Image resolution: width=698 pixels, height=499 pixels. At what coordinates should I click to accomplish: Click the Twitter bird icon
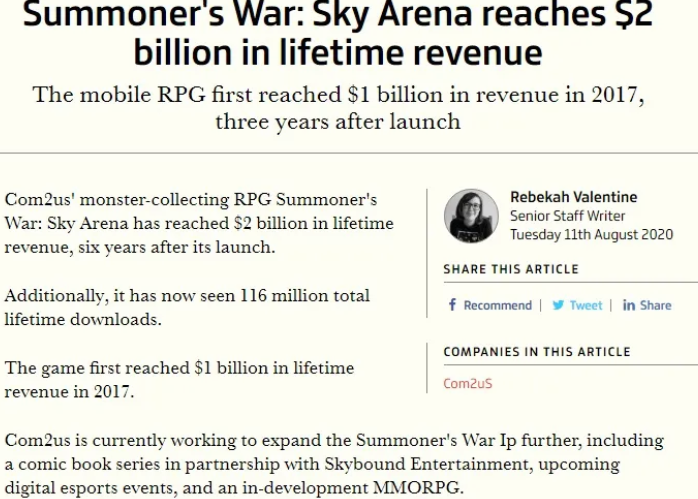coord(558,305)
